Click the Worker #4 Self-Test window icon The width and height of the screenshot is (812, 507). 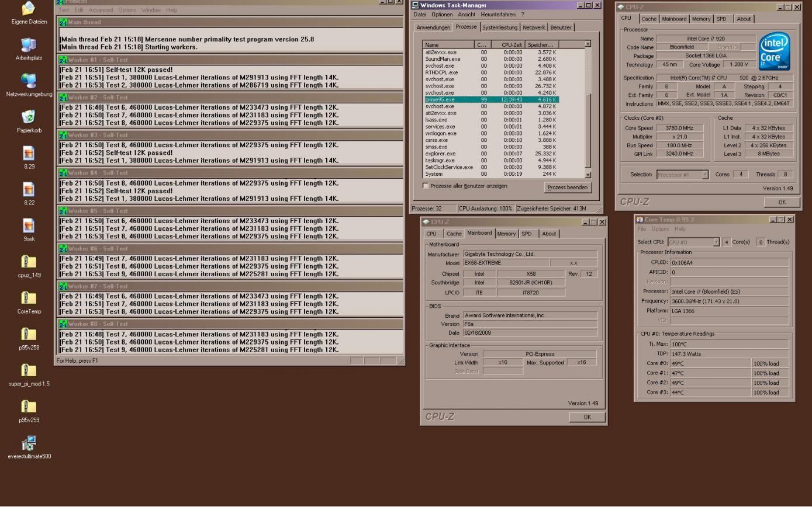click(63, 173)
